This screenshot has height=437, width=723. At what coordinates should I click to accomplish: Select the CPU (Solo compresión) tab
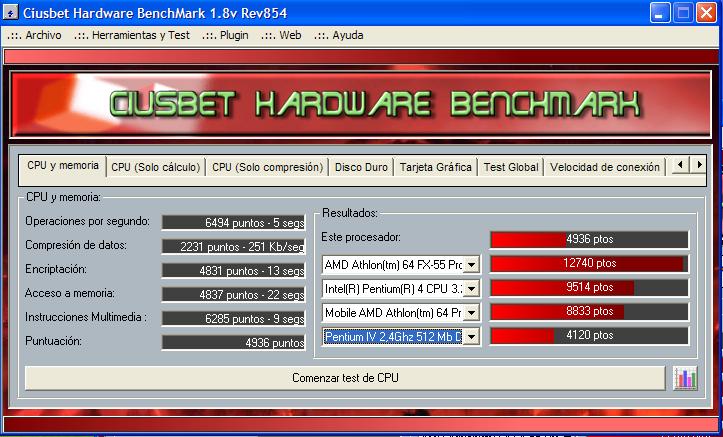click(x=267, y=167)
